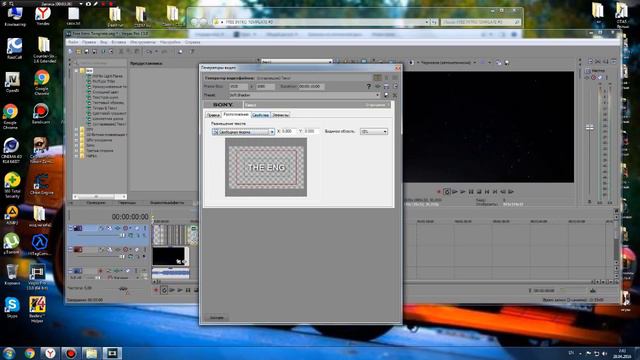Click the Record button in the timeline transport
Screen dimensions: 640x360
156,290
